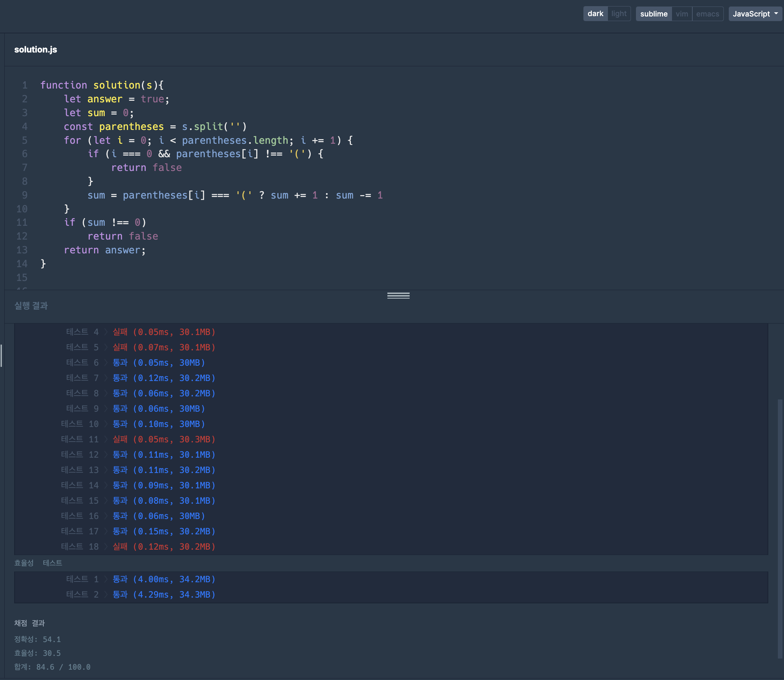Click the 'let sum = 0;' code line

point(99,113)
